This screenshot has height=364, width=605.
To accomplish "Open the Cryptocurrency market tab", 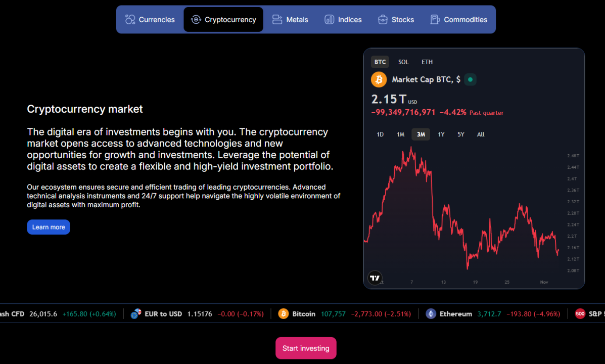I will (x=223, y=20).
